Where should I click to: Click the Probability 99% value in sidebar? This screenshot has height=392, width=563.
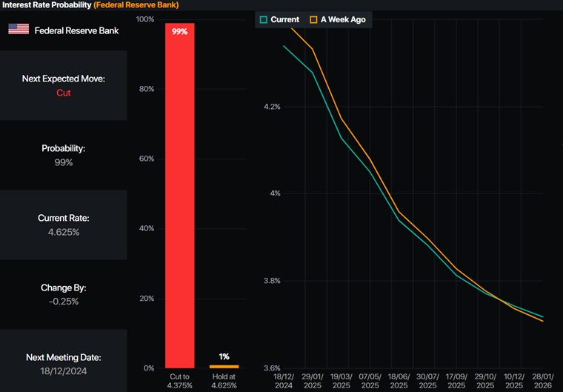pyautogui.click(x=63, y=162)
